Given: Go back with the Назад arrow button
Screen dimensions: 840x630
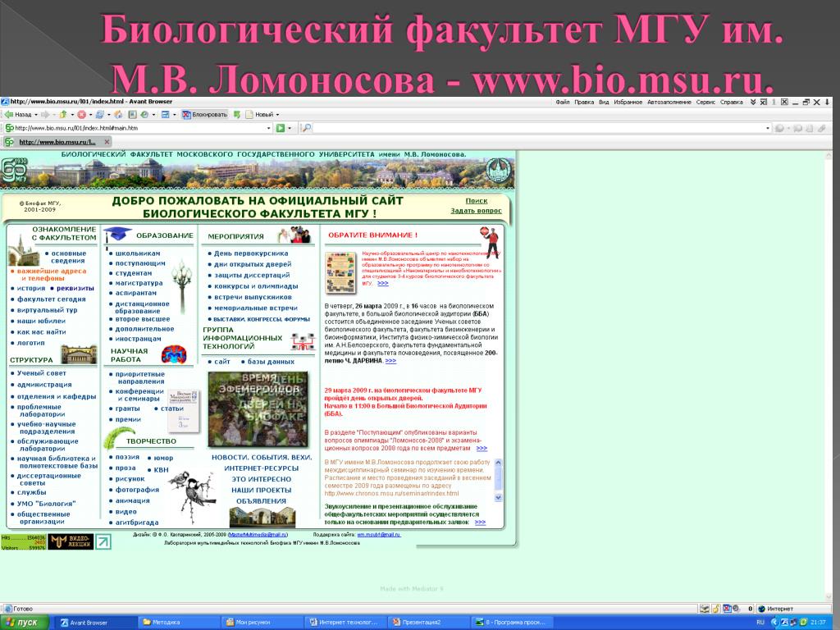Looking at the screenshot, I should tap(18, 115).
